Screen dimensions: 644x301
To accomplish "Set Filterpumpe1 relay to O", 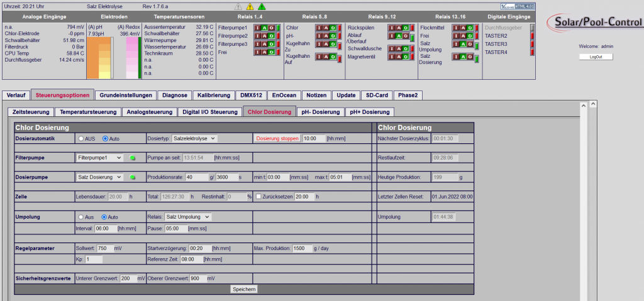I will click(x=272, y=28).
